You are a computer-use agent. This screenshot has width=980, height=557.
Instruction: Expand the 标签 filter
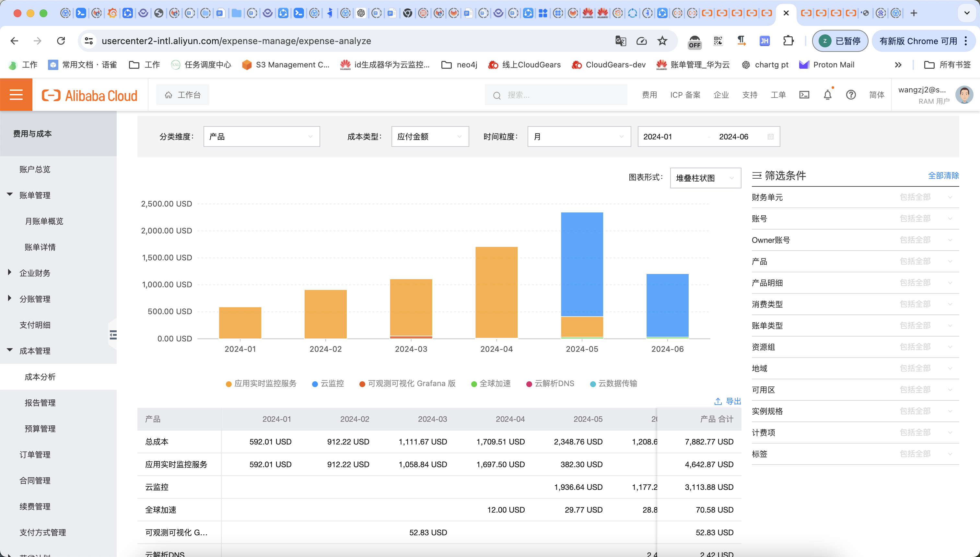coord(855,454)
